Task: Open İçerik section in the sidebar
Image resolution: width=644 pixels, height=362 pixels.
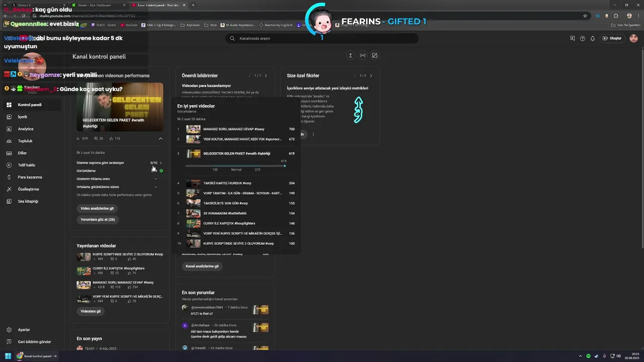Action: point(30,117)
